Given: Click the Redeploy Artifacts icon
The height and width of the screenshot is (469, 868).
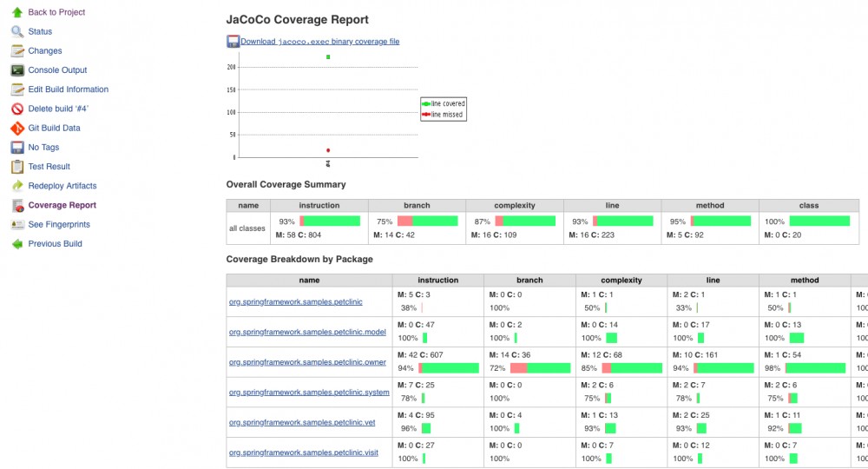Looking at the screenshot, I should point(17,186).
